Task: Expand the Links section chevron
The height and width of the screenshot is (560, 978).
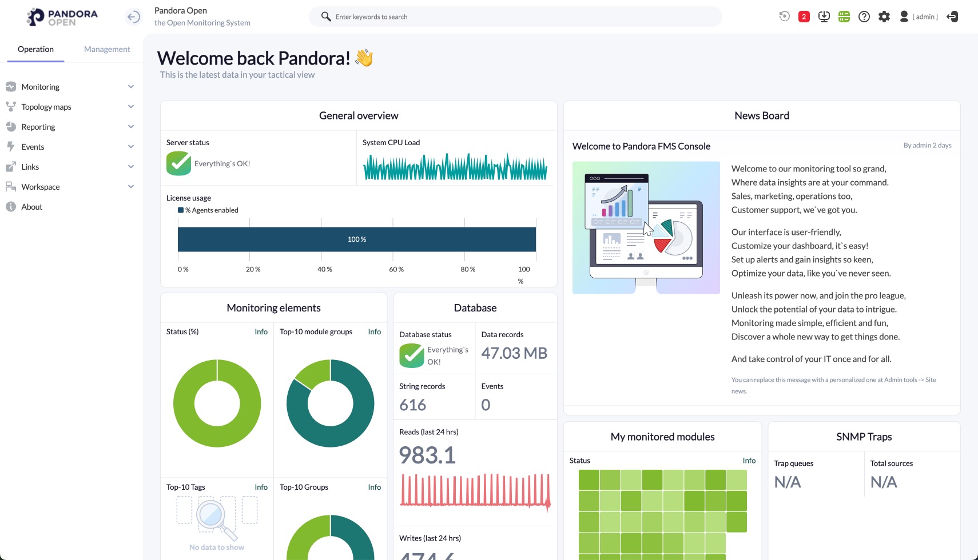Action: pyautogui.click(x=131, y=166)
